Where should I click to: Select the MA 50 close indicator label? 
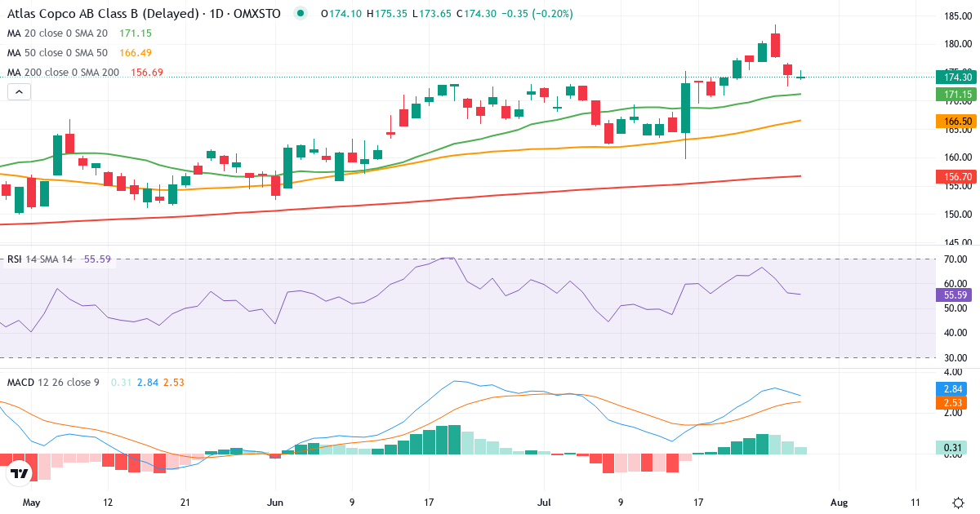click(57, 53)
